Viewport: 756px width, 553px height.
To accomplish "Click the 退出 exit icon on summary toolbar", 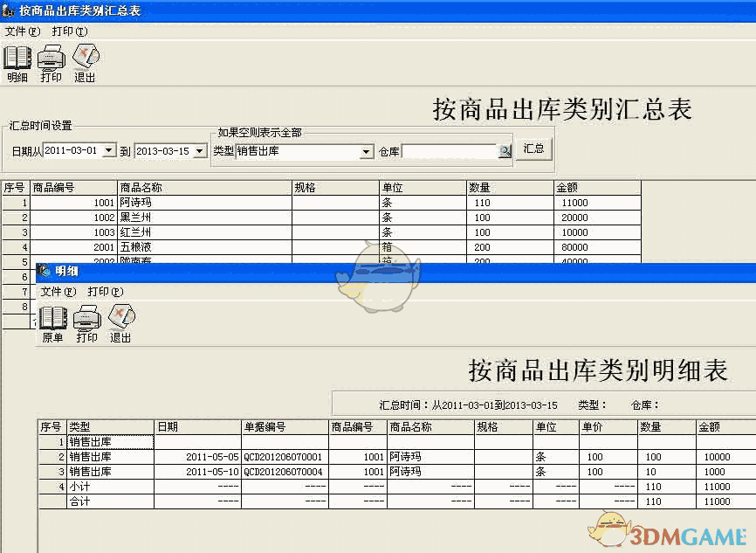I will pyautogui.click(x=84, y=59).
